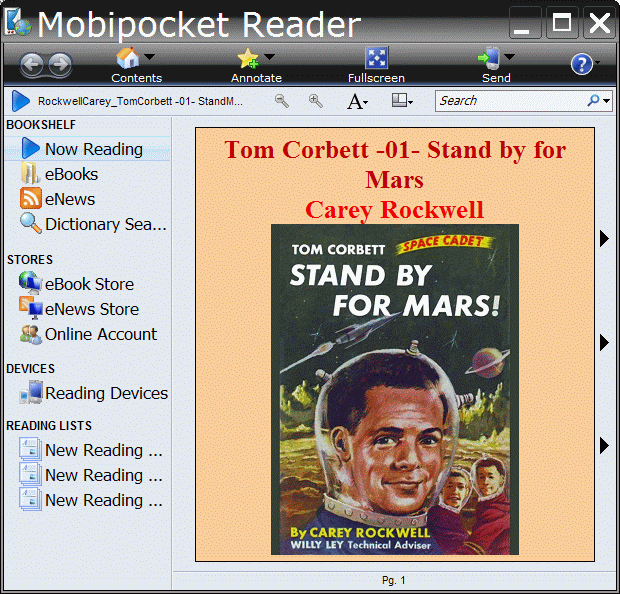Image resolution: width=620 pixels, height=594 pixels.
Task: Open the first New Reading list
Action: pyautogui.click(x=104, y=450)
